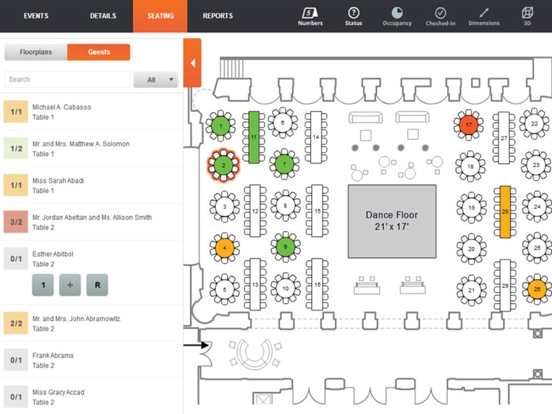Viewport: 552px width, 414px height.
Task: Click the 1/1 badge for Michael Cabasso
Action: [16, 112]
